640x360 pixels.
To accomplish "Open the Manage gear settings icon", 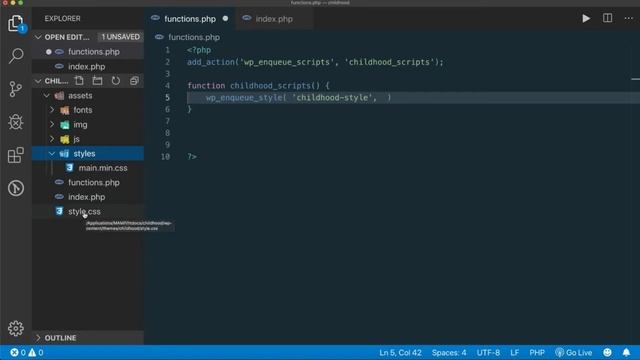I will click(x=16, y=328).
